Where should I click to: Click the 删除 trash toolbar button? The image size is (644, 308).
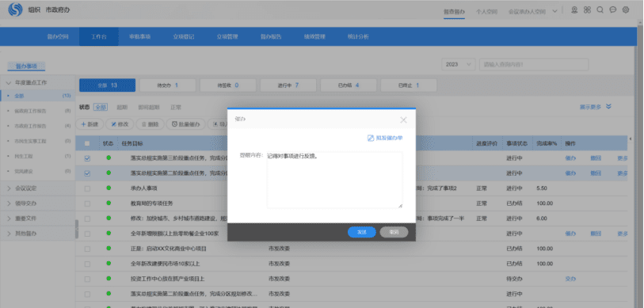tap(150, 124)
